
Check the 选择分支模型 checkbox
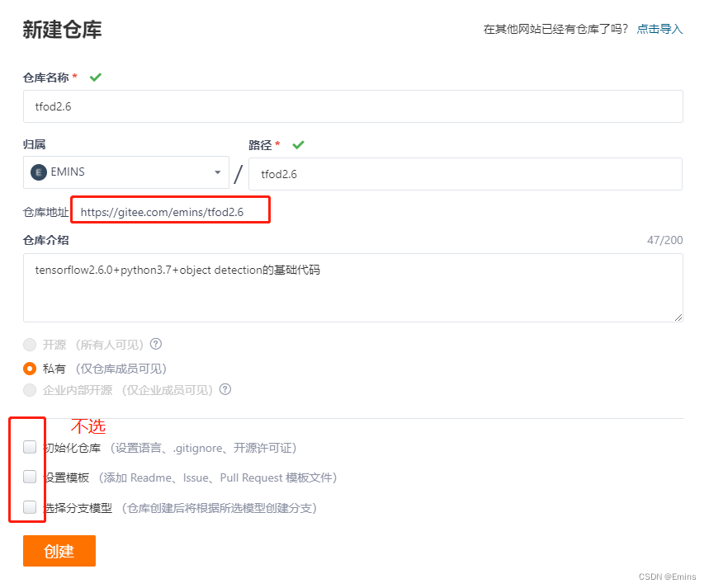point(30,507)
